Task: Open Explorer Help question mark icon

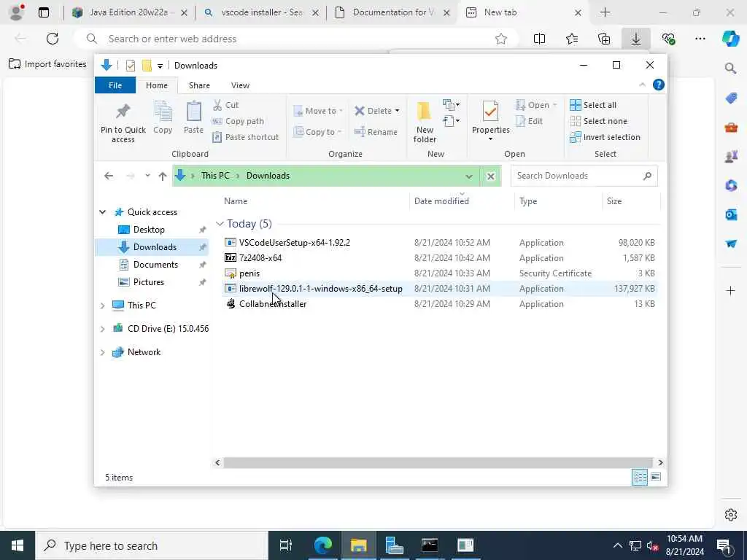Action: click(x=659, y=85)
